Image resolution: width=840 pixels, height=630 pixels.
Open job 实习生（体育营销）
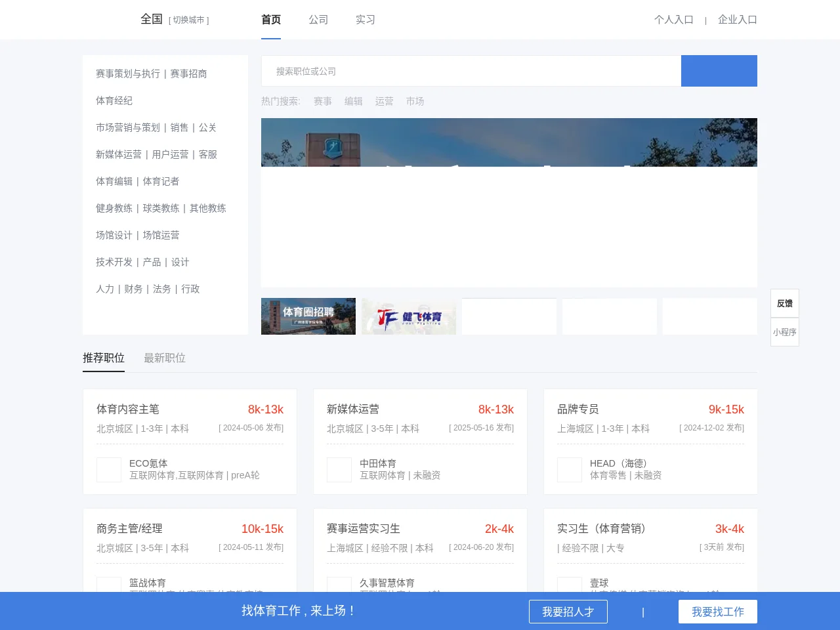(x=604, y=529)
